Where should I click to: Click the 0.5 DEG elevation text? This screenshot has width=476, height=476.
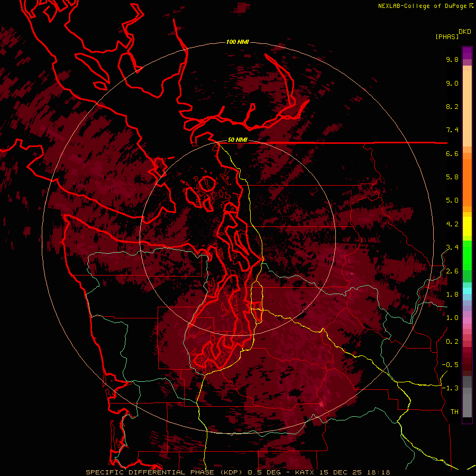266,472
